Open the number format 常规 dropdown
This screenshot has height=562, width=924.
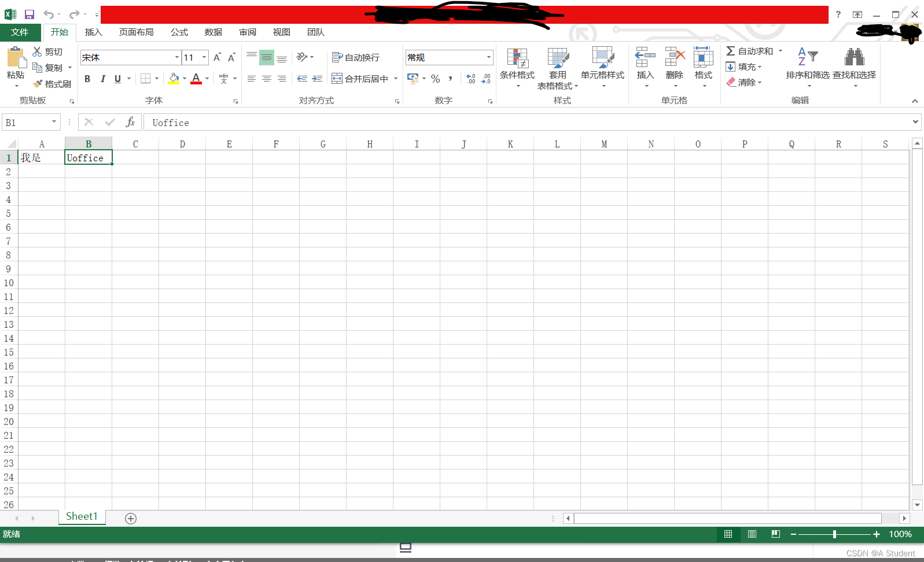(489, 57)
